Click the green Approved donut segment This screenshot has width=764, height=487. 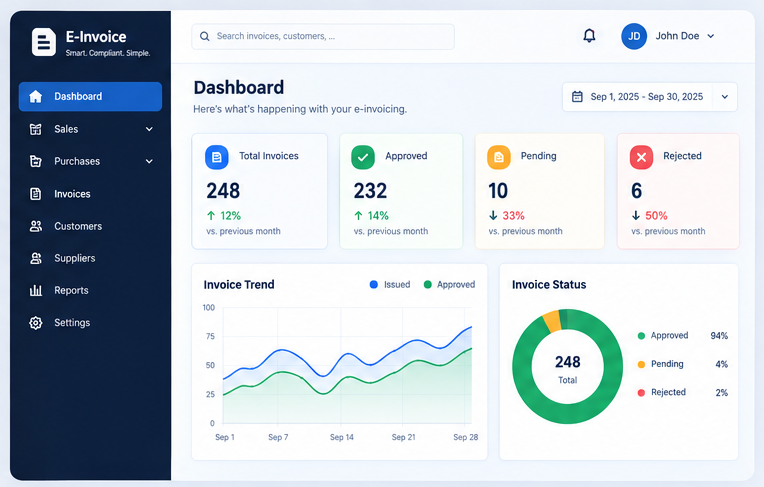click(x=568, y=413)
